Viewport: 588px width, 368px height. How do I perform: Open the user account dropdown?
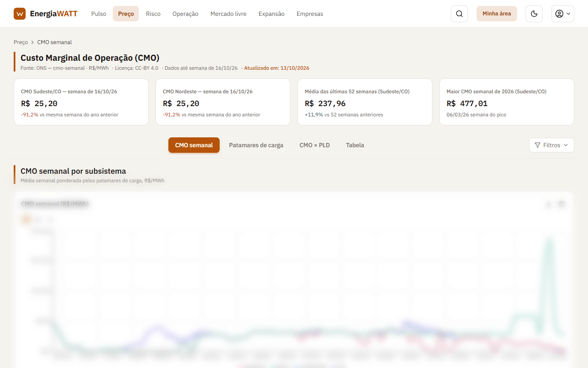pyautogui.click(x=562, y=14)
